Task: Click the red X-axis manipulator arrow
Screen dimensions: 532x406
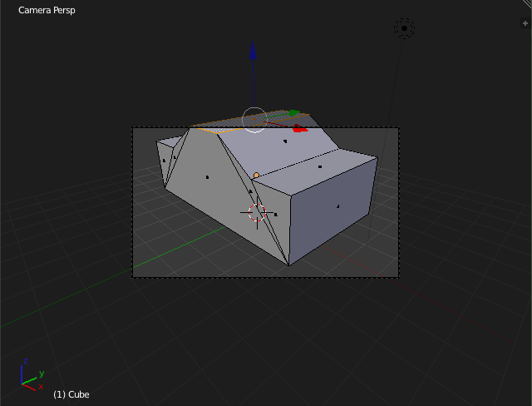Action: click(300, 128)
